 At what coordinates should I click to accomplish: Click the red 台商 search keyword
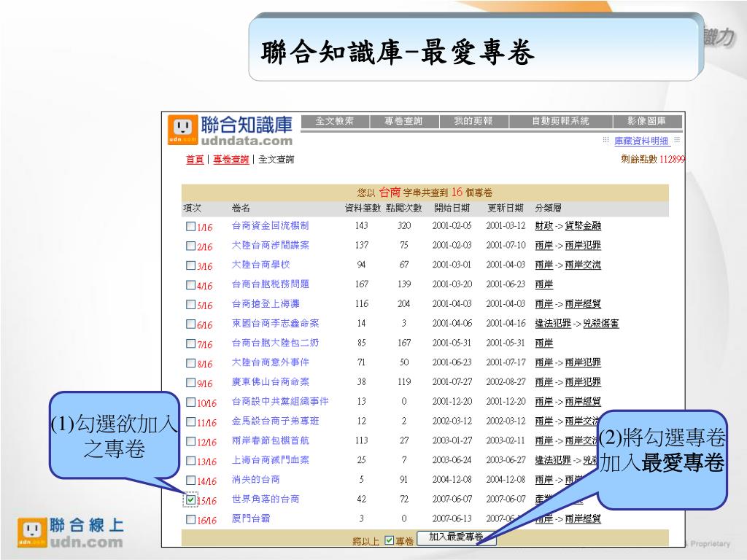[x=390, y=192]
